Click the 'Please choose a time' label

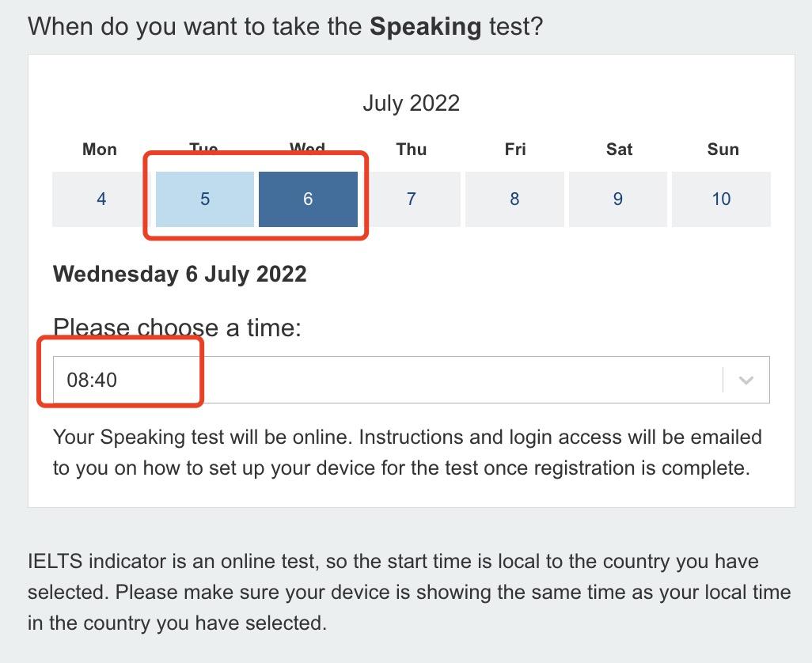[177, 328]
